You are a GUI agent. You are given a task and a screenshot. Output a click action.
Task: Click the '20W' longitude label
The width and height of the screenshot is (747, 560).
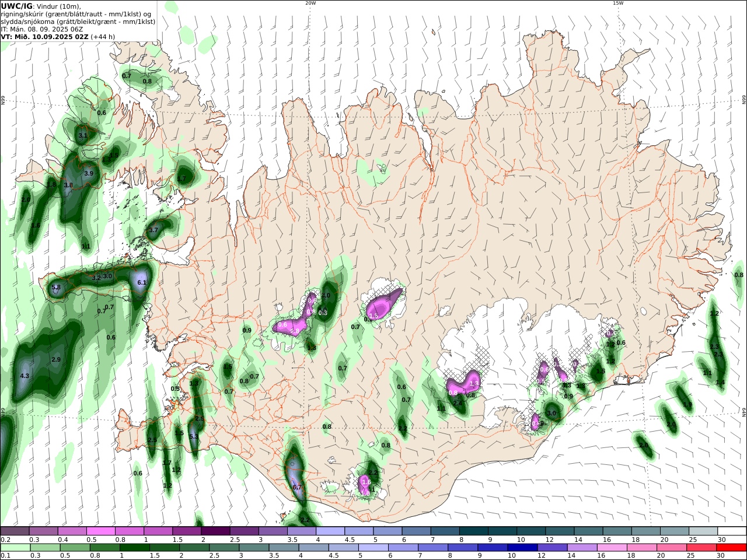point(310,3)
